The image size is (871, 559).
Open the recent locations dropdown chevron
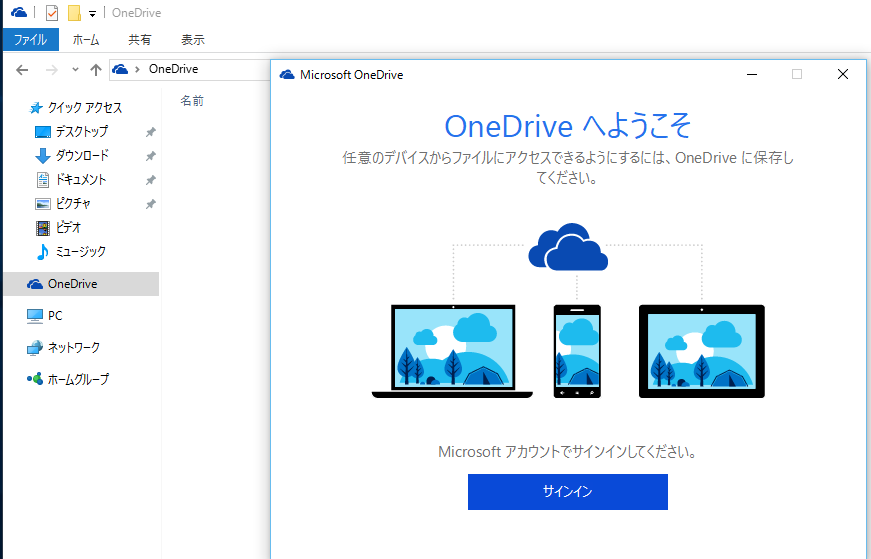coord(76,69)
